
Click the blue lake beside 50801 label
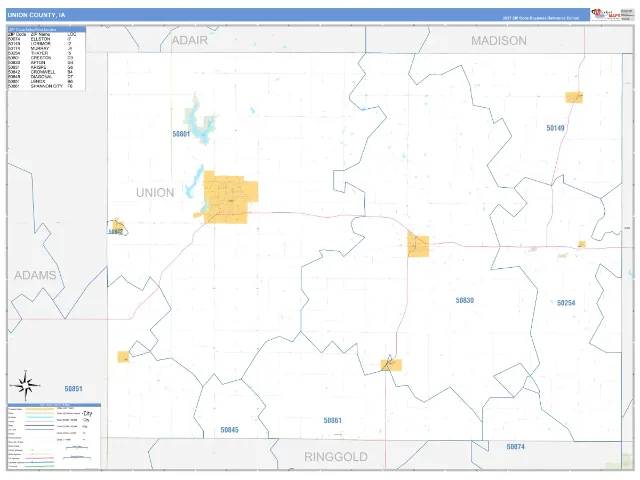(x=199, y=122)
